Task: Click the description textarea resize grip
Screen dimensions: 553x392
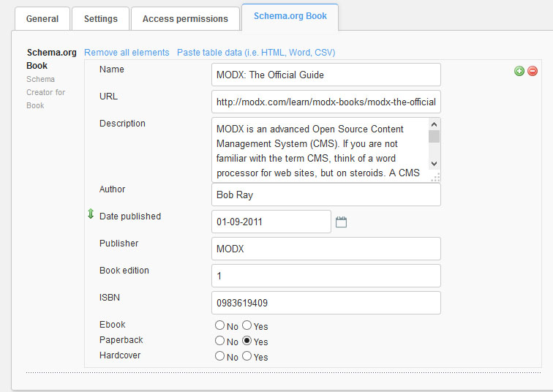Action: [x=435, y=177]
